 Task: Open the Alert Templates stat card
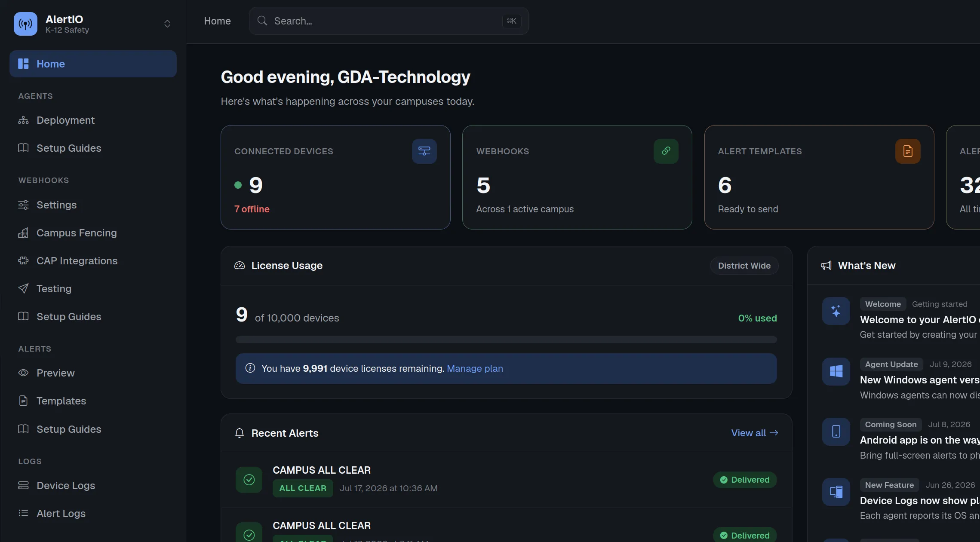pyautogui.click(x=819, y=178)
